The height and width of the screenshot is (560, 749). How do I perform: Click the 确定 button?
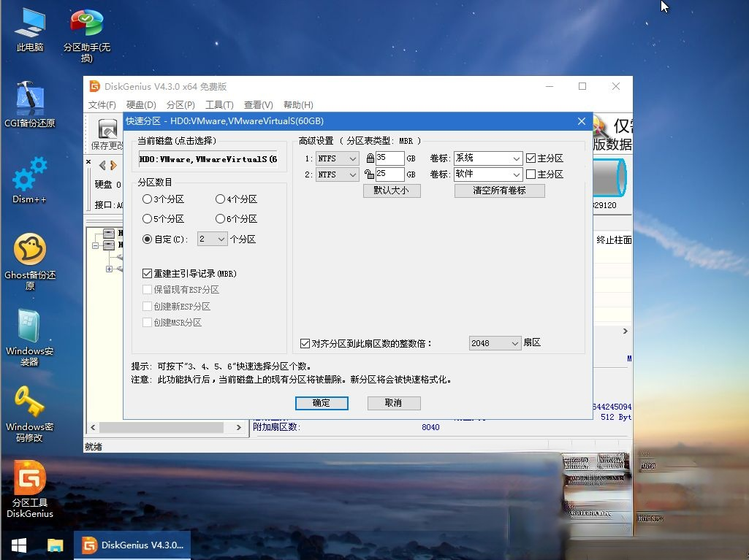coord(322,403)
